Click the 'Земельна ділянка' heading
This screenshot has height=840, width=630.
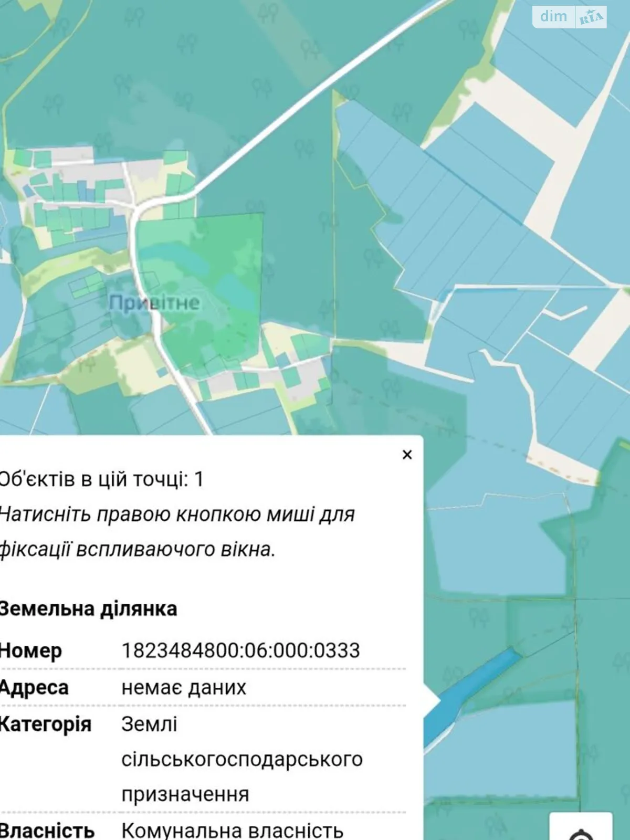coord(88,609)
